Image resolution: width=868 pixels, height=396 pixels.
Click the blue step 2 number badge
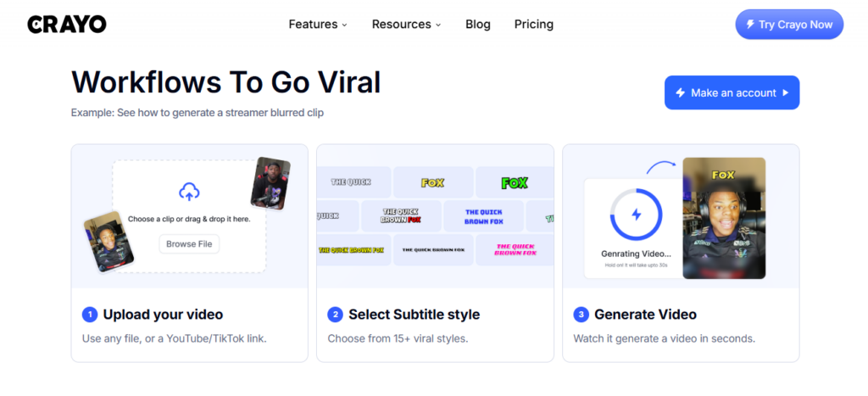click(x=335, y=315)
